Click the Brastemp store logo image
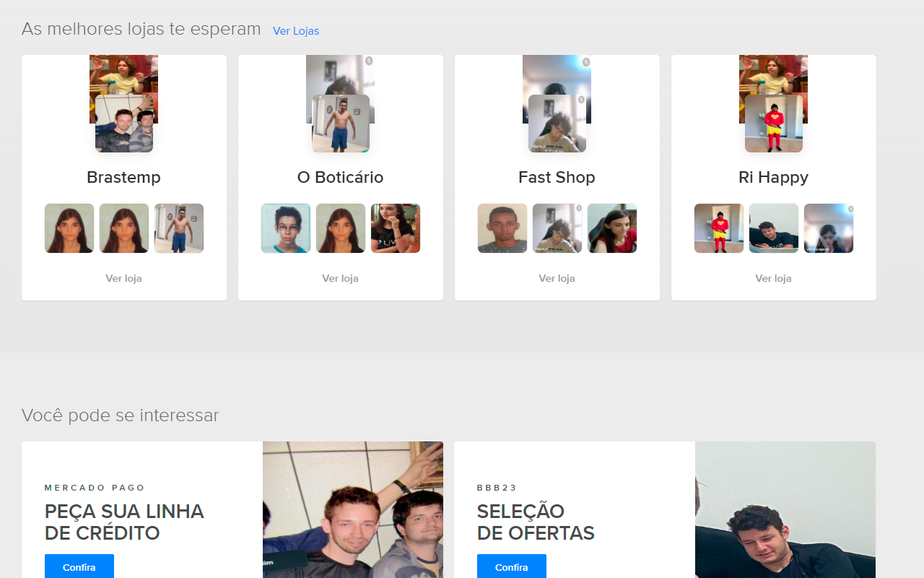924x578 pixels. (x=124, y=124)
